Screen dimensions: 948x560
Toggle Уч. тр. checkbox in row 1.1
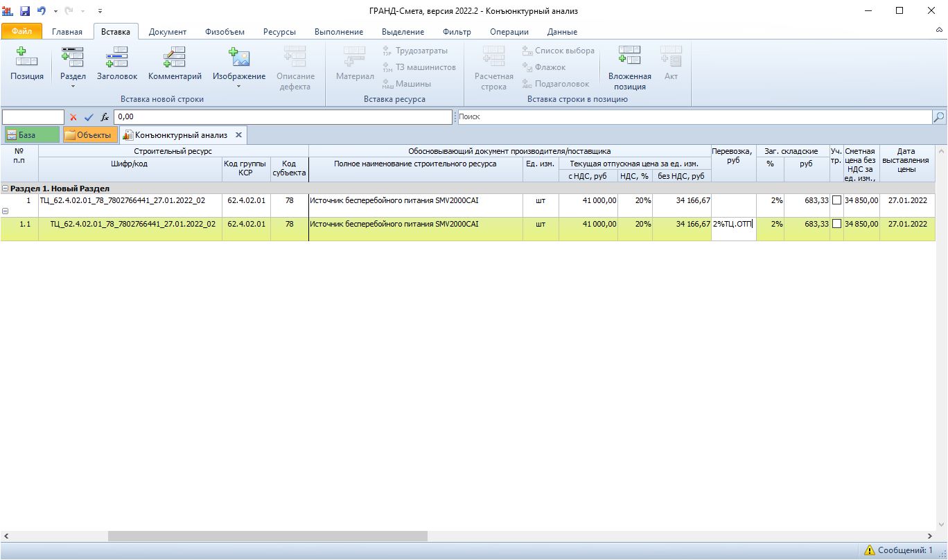[x=836, y=224]
